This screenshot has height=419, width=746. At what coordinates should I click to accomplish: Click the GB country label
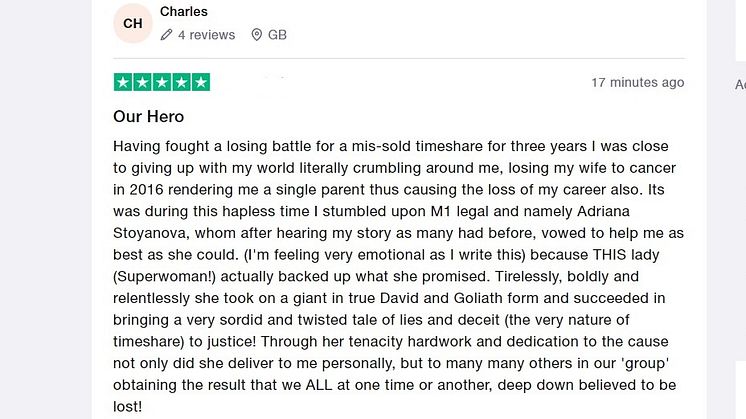[x=277, y=35]
